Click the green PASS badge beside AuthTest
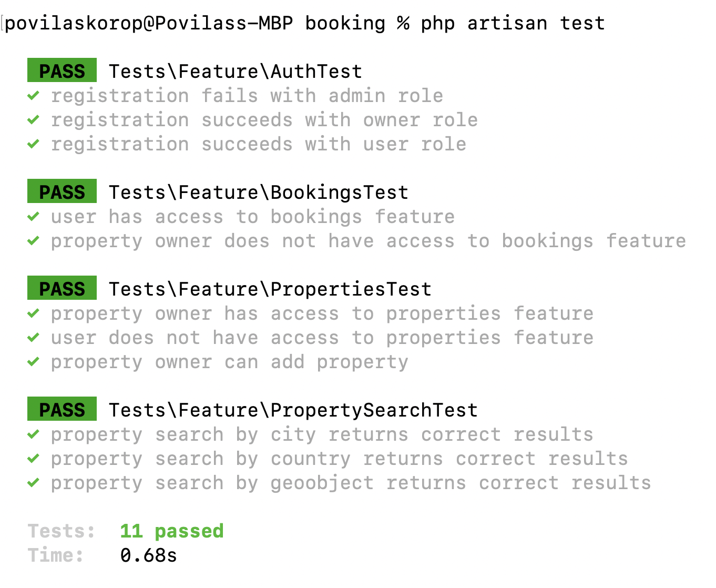The image size is (716, 588). 62,70
